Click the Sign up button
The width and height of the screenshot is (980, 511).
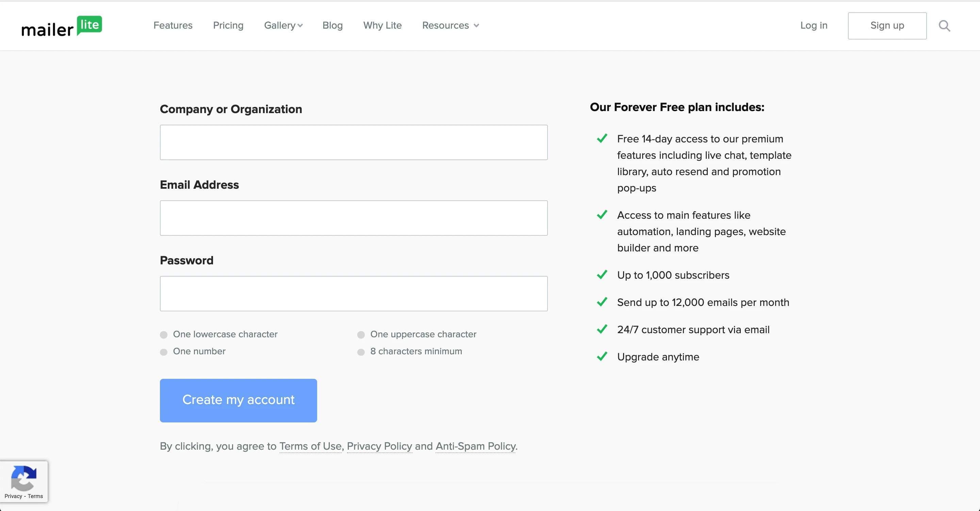coord(887,26)
